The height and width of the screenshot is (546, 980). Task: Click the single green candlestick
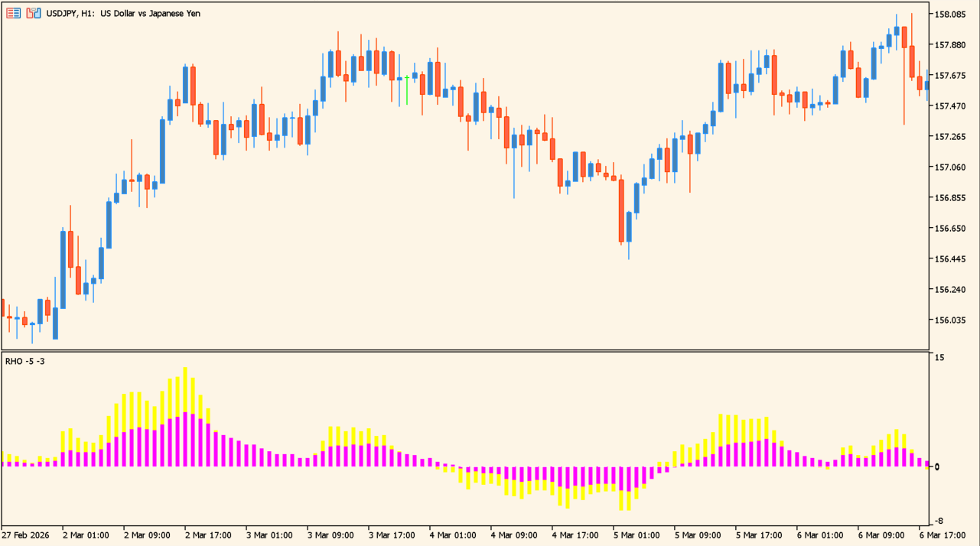pos(407,88)
